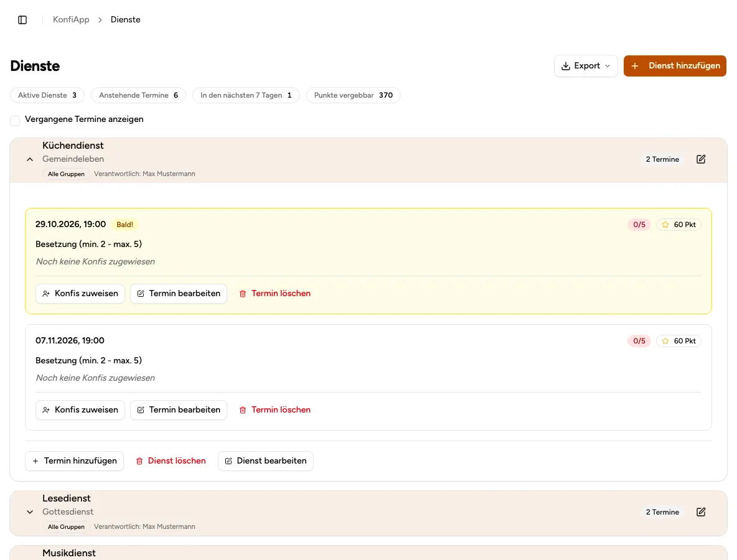The image size is (737, 560).
Task: Click the 29.10.2026, 19:00 date heading
Action: click(70, 224)
